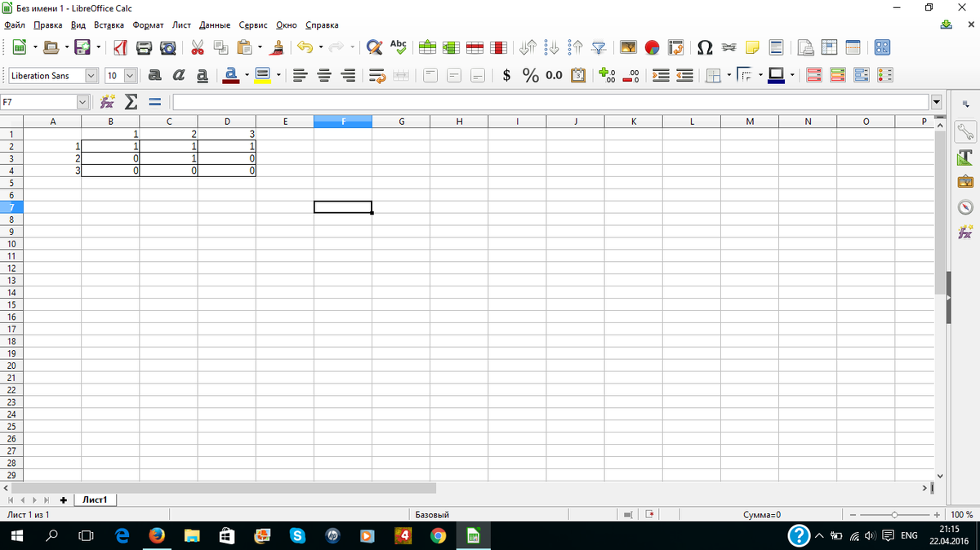Click Сумма=0 in status bar
Image resolution: width=980 pixels, height=550 pixels.
(x=761, y=515)
